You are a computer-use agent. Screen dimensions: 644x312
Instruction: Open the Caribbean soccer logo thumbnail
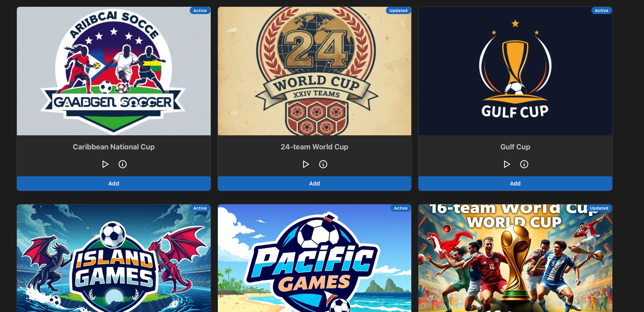[114, 71]
